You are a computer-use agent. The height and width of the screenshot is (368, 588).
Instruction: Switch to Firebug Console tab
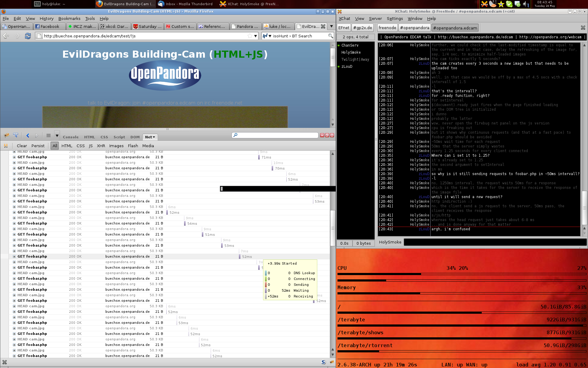[71, 137]
